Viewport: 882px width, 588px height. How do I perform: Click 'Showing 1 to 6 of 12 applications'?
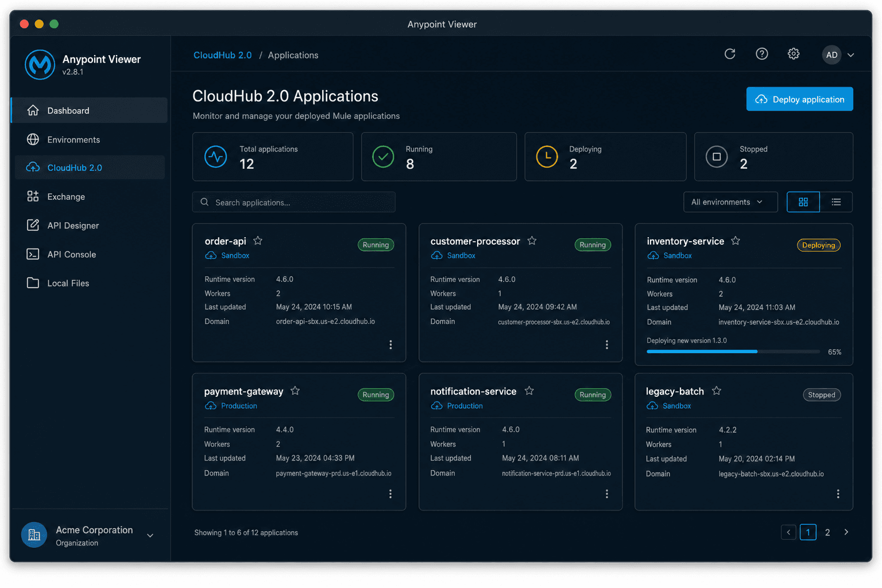coord(246,533)
